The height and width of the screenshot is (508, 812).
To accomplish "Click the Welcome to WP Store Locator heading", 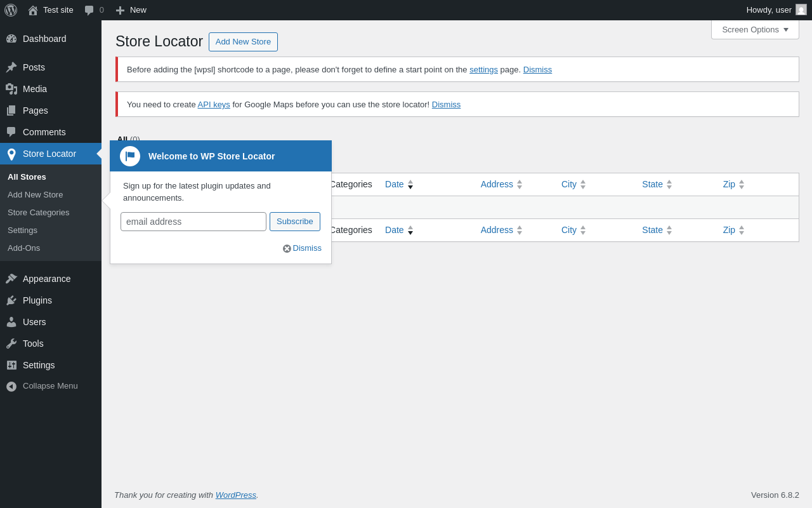I will (x=211, y=156).
